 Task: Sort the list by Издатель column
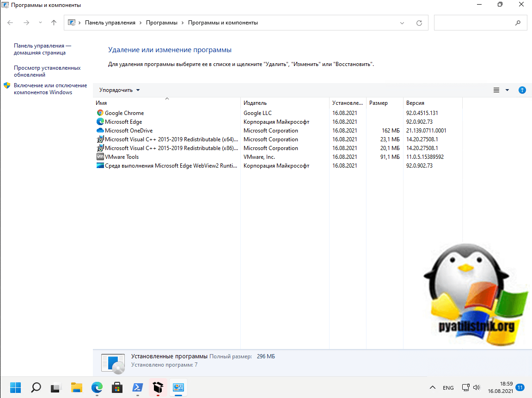click(x=255, y=103)
